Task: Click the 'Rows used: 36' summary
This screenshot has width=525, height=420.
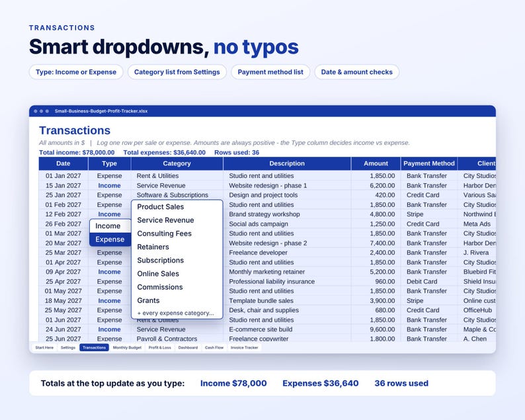Action: click(237, 152)
